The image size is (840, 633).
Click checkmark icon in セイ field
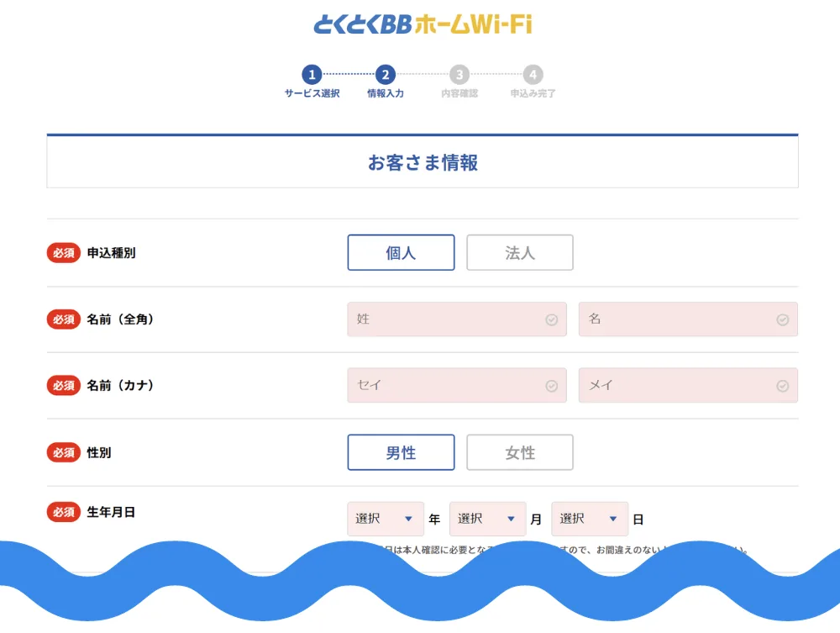551,386
